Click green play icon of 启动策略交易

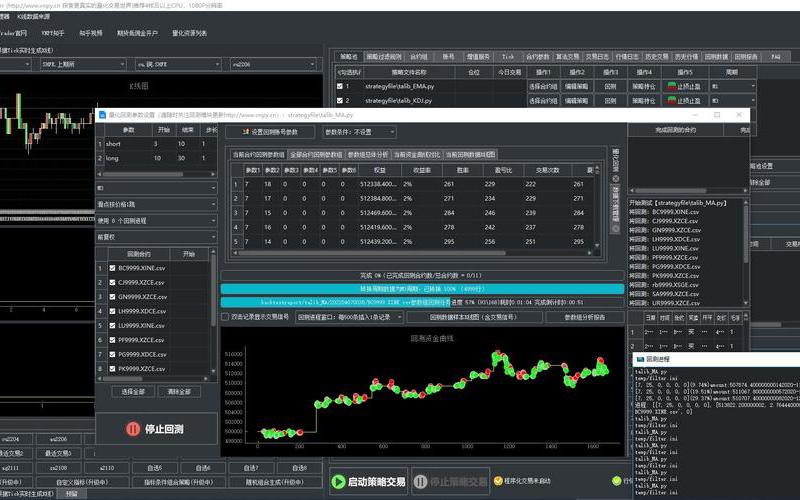pos(338,482)
